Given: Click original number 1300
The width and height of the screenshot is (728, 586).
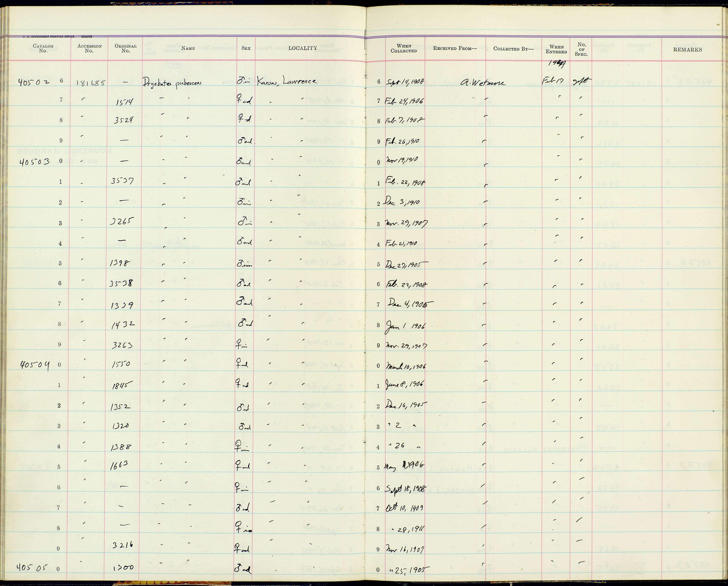Looking at the screenshot, I should point(123,568).
